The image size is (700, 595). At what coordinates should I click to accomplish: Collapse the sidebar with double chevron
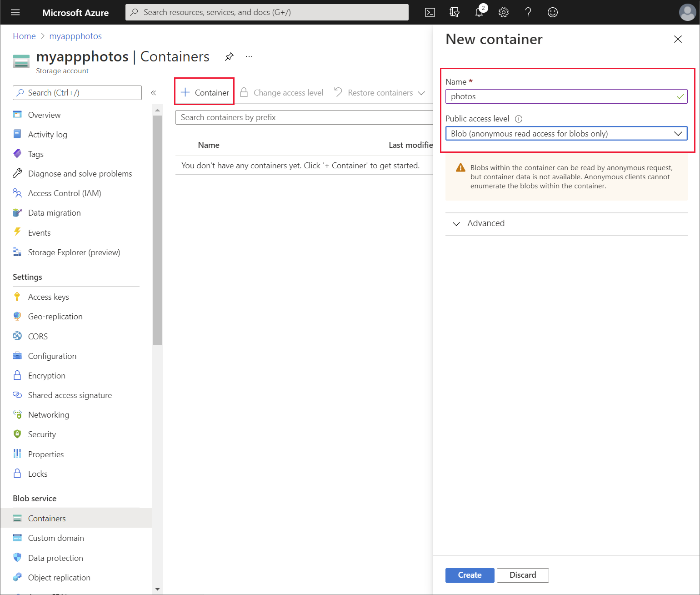point(154,93)
